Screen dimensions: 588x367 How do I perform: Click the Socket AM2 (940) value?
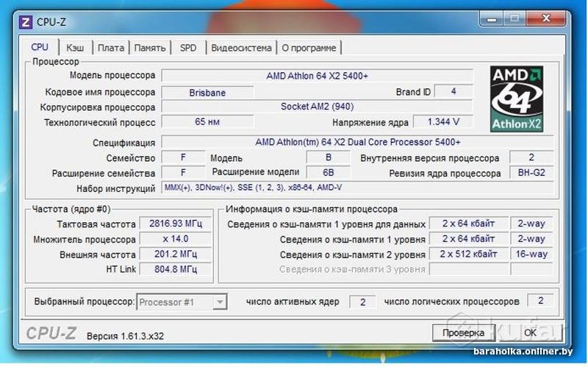tap(317, 107)
